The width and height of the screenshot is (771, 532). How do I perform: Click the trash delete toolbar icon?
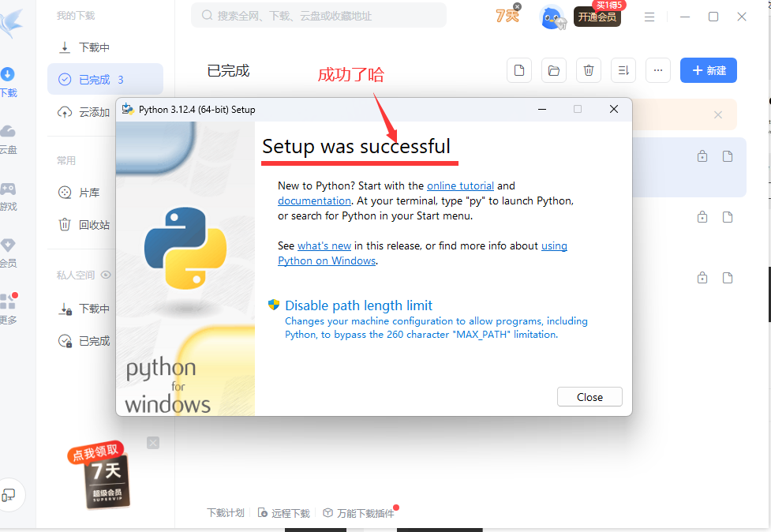tap(589, 70)
